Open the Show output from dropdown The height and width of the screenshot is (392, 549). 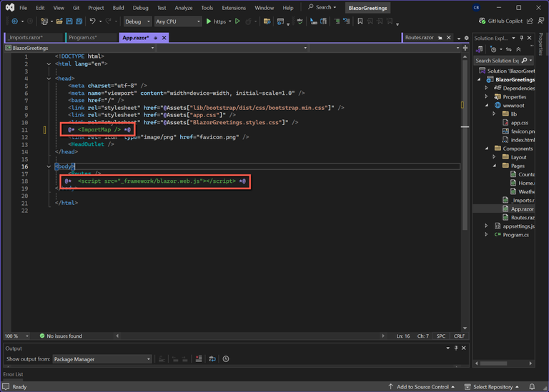coord(102,359)
